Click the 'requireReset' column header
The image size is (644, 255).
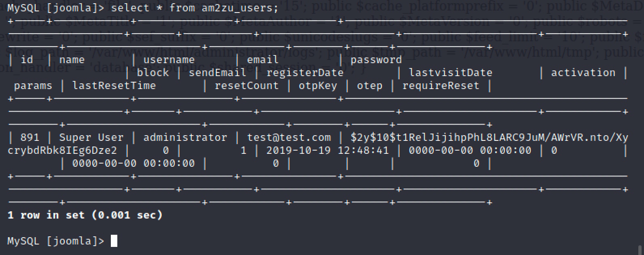pyautogui.click(x=441, y=86)
